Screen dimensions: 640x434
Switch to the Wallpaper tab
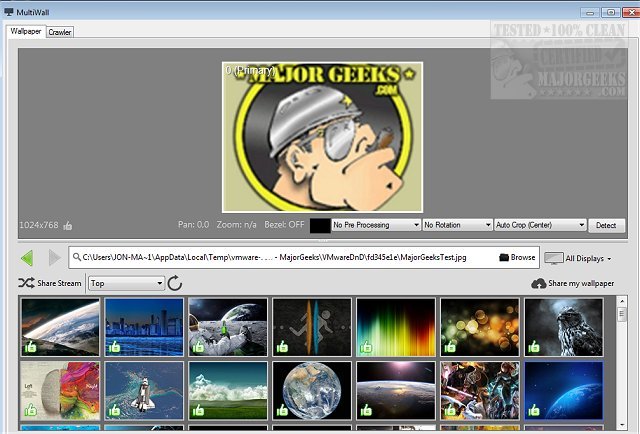pos(26,31)
